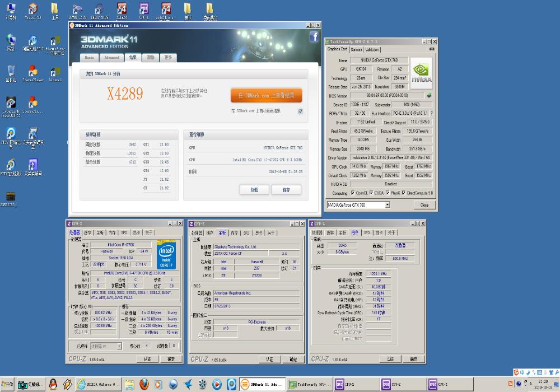The height and width of the screenshot is (392, 560).
Task: Open Graphics Card tab in GPU-Z
Action: pyautogui.click(x=337, y=49)
